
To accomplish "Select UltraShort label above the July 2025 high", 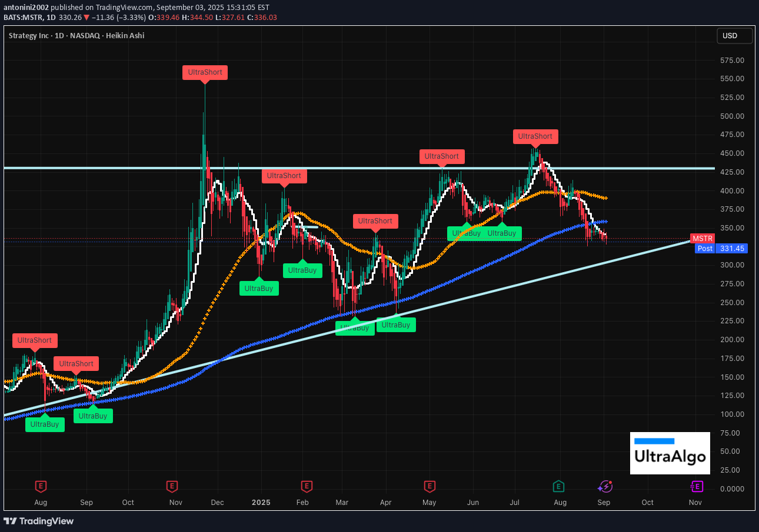I will coord(535,136).
